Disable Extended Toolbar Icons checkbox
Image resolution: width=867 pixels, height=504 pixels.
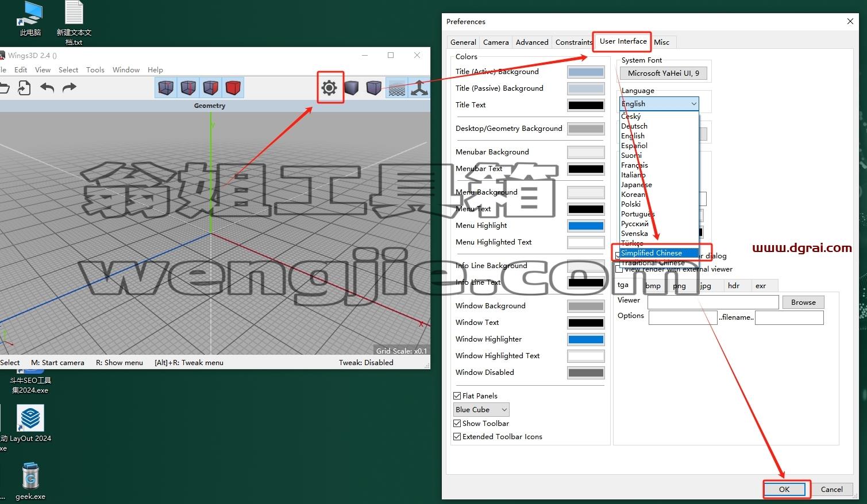coord(457,436)
